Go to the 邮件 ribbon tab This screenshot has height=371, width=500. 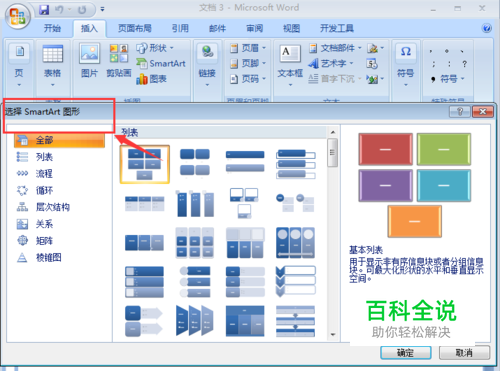point(217,28)
